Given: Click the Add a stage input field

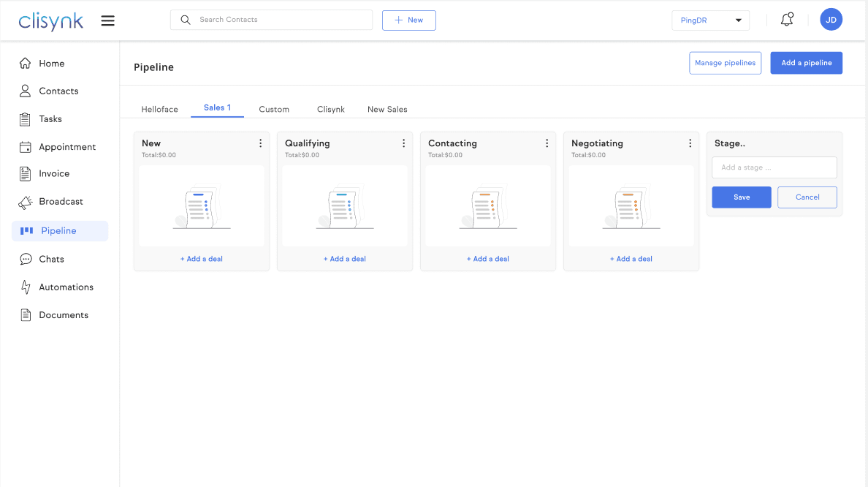Looking at the screenshot, I should tap(774, 167).
